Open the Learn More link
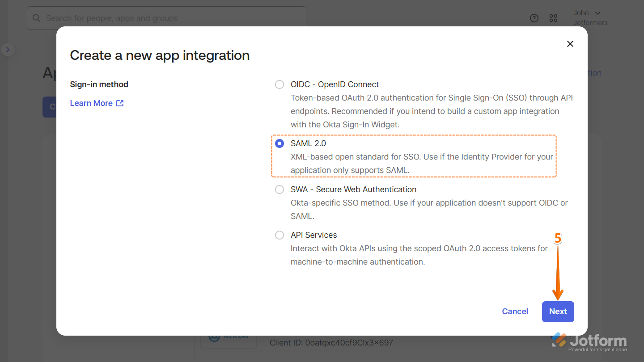Viewport: 644px width, 362px height. [91, 103]
